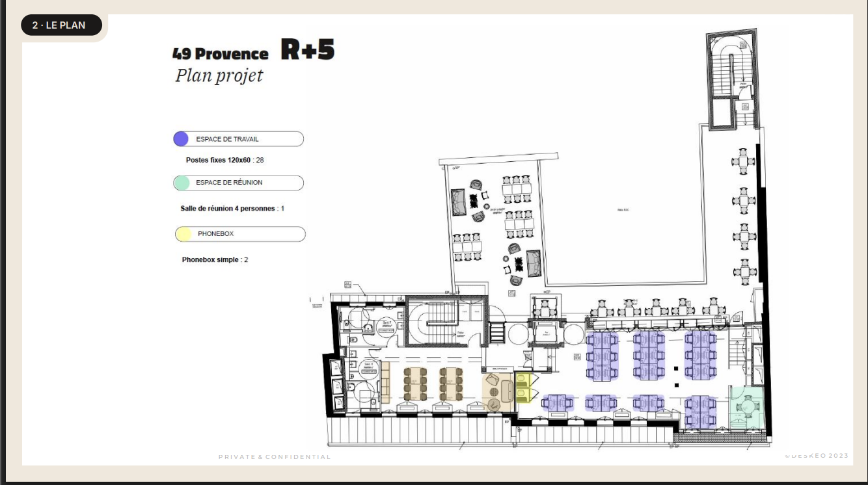Click the '©DESKEO 2023' footer text

817,456
